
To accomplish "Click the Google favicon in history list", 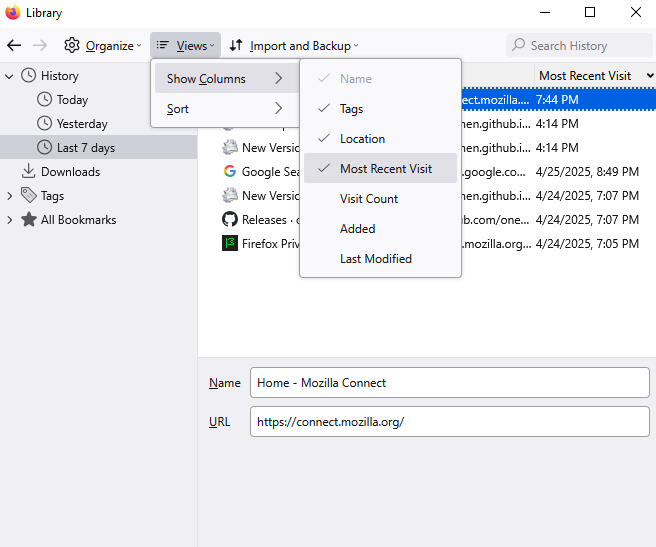I will (230, 172).
